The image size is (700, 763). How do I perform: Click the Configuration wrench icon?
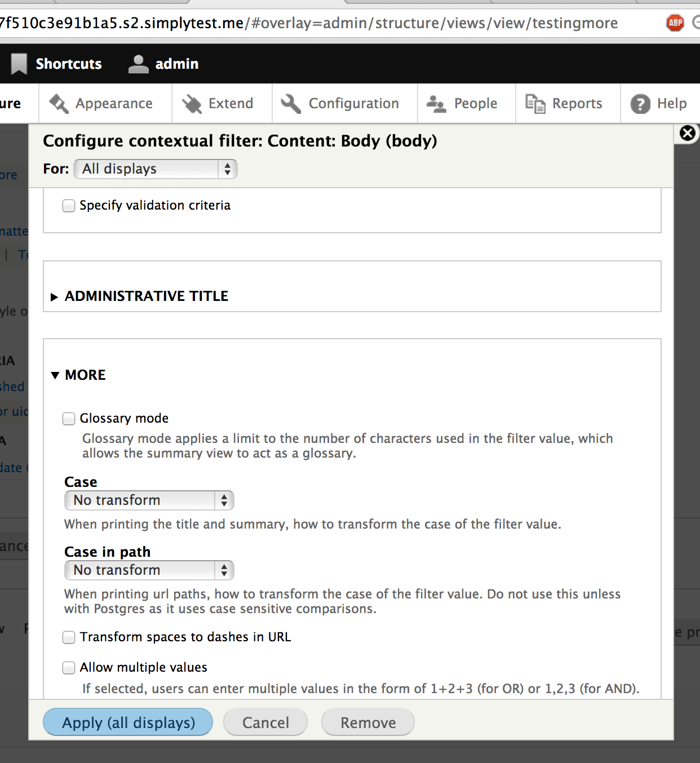pyautogui.click(x=291, y=104)
